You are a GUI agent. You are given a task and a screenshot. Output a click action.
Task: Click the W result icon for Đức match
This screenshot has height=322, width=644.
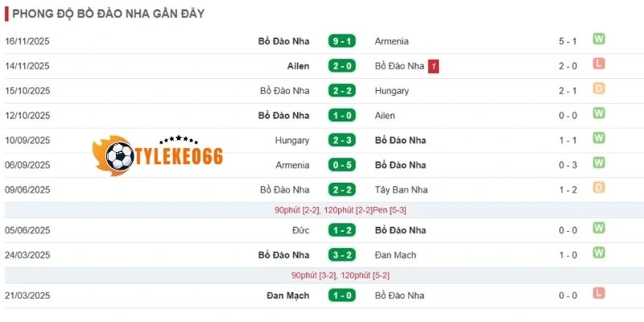pos(599,229)
